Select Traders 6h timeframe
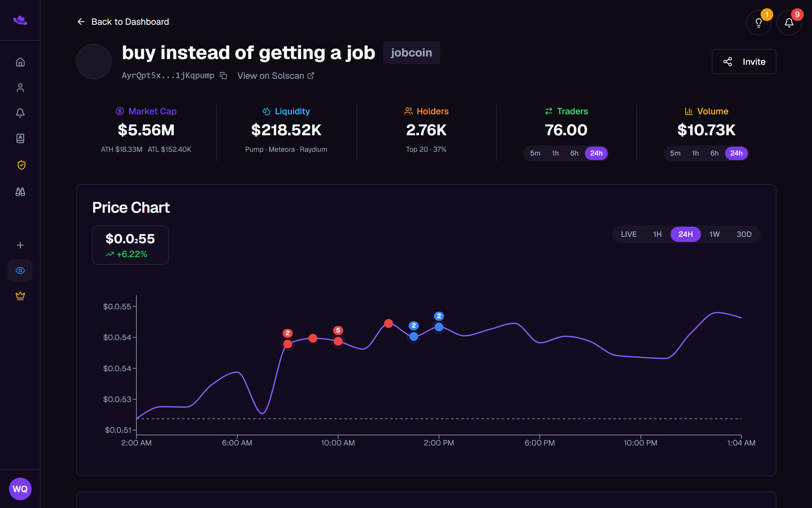Image resolution: width=812 pixels, height=508 pixels. (x=574, y=153)
